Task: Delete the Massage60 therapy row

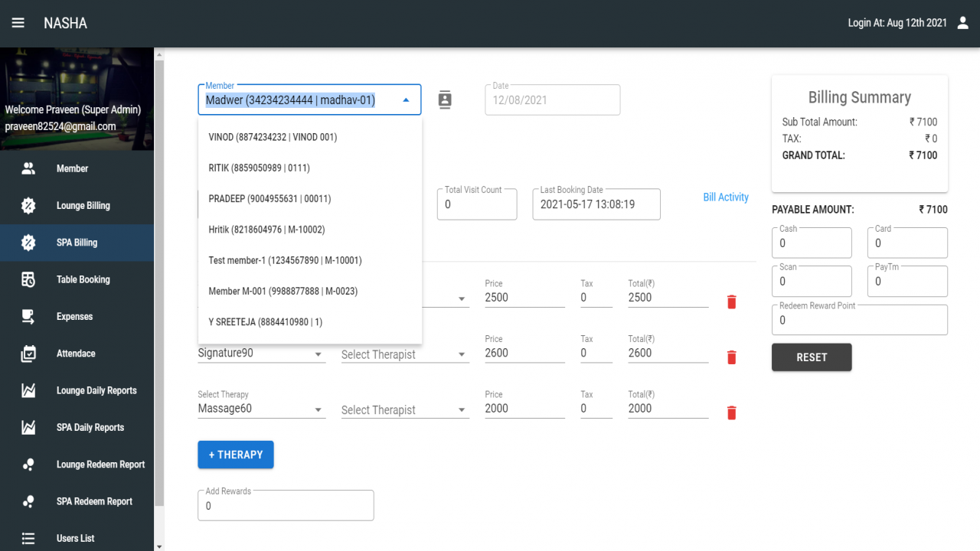Action: click(731, 413)
